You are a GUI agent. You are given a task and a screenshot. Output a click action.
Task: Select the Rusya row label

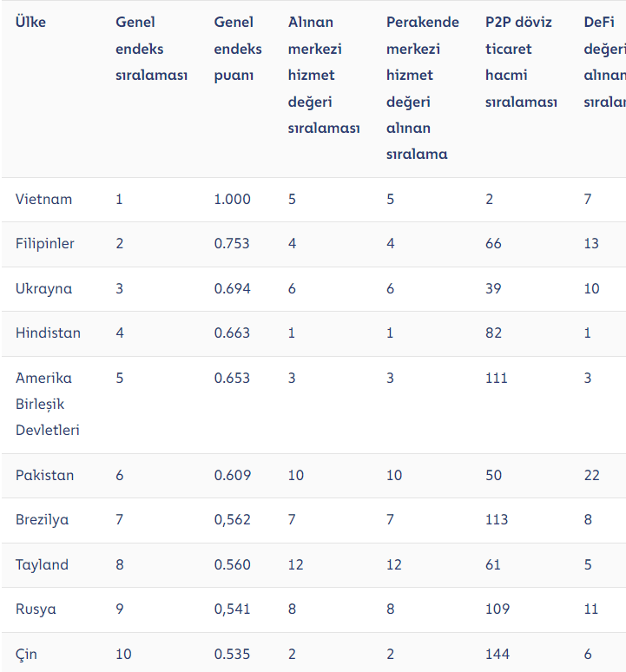point(36,609)
